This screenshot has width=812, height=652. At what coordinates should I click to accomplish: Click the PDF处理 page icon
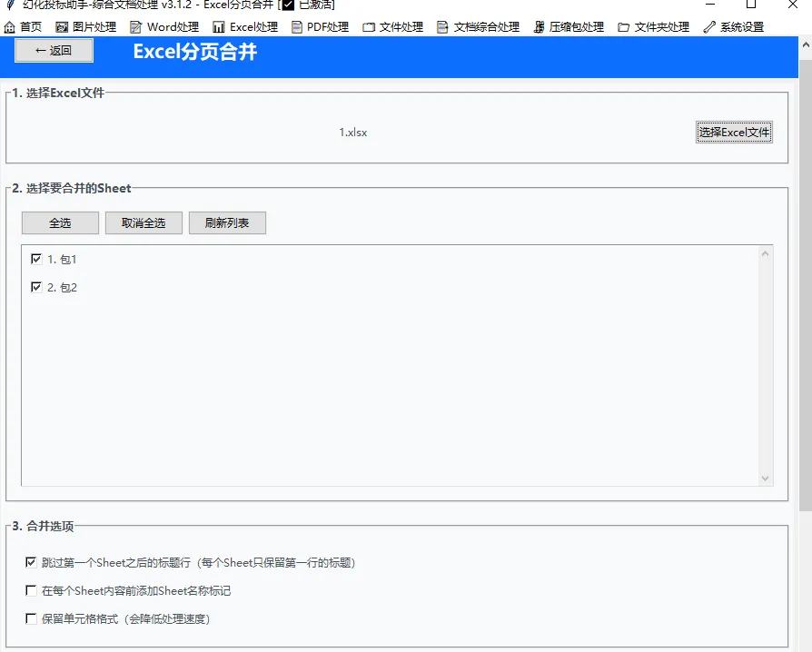click(x=297, y=27)
